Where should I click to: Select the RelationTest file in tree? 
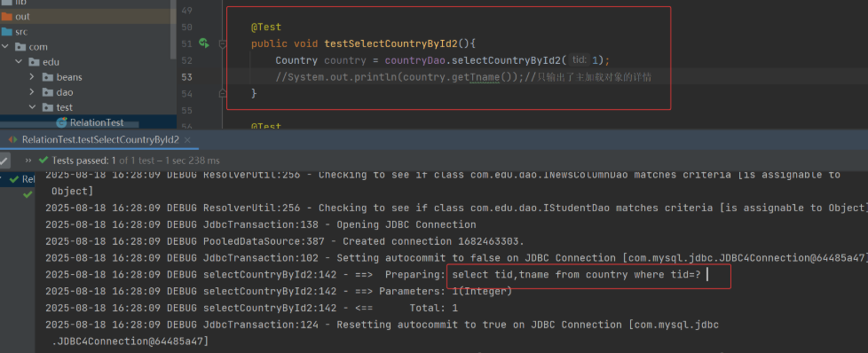pos(88,122)
